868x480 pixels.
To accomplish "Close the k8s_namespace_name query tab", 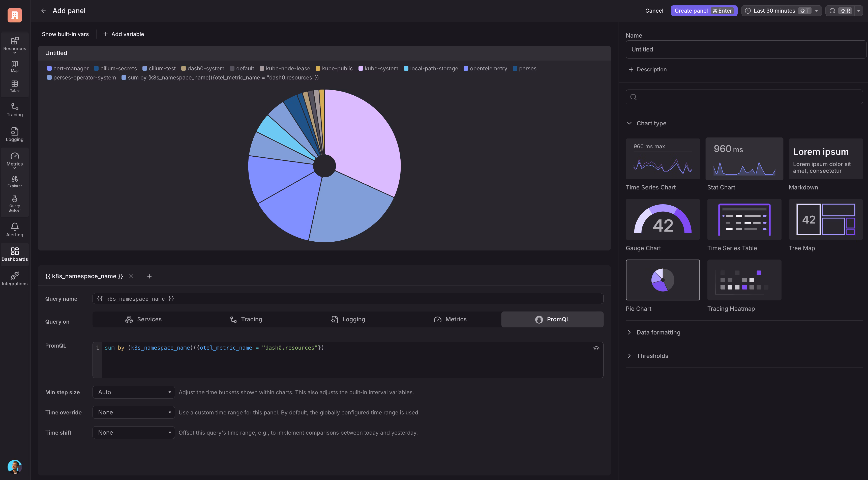I will tap(131, 276).
